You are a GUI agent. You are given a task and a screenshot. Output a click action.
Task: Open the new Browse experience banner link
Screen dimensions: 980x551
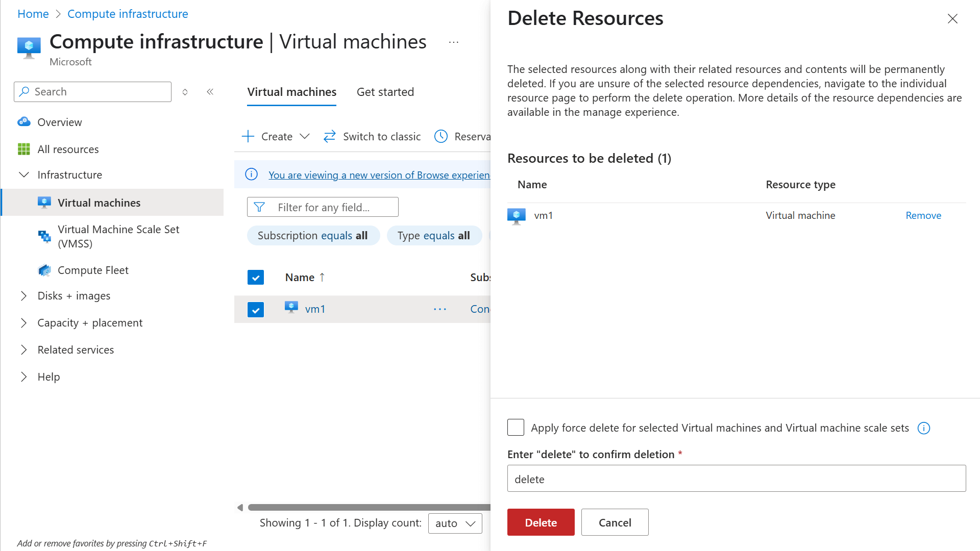(379, 175)
